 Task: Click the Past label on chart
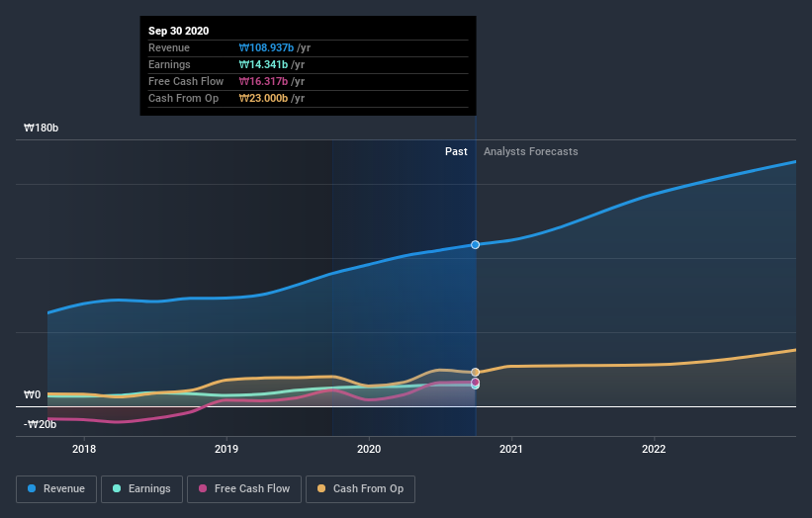[x=456, y=151]
